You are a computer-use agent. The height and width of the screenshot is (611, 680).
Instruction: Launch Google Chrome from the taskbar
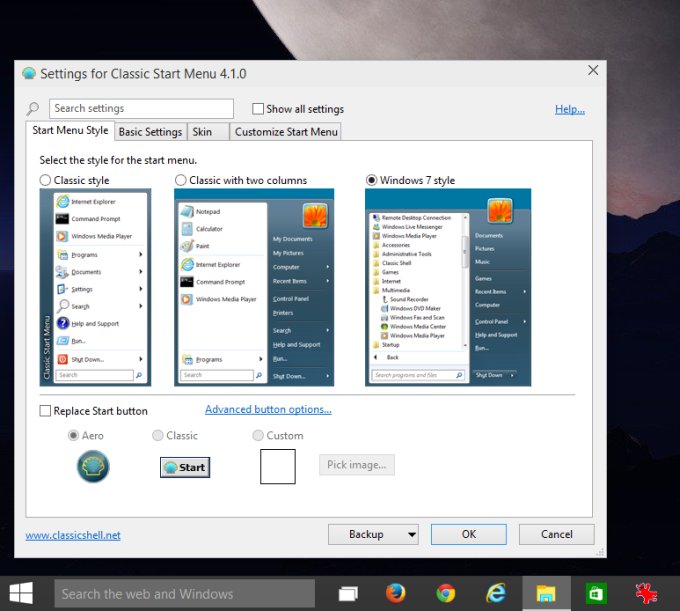point(446,593)
